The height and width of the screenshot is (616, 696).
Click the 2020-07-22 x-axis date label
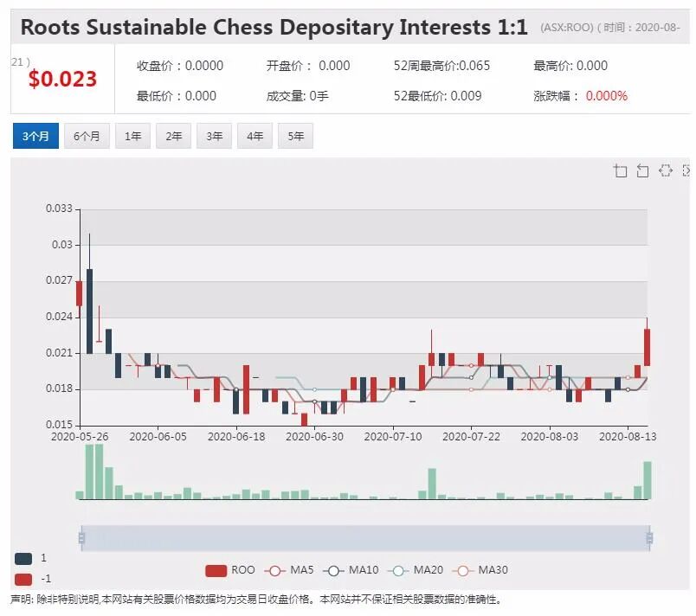coord(471,437)
